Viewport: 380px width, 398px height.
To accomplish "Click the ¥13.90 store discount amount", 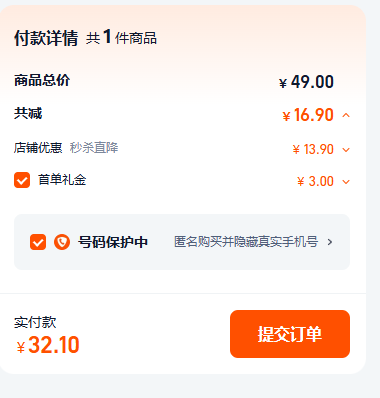I will point(313,149).
